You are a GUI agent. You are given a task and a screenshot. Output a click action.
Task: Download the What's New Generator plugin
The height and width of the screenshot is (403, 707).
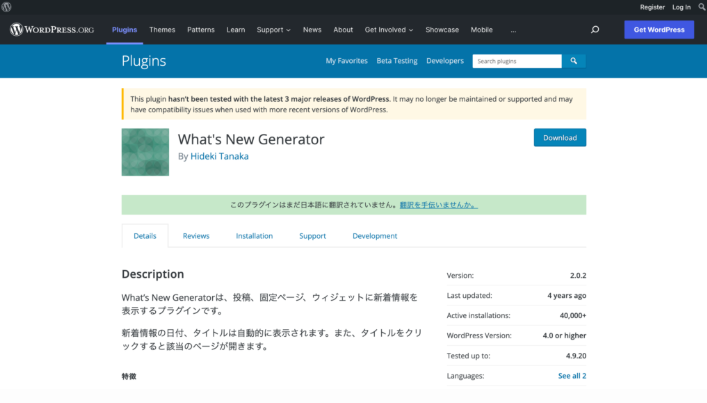(560, 137)
